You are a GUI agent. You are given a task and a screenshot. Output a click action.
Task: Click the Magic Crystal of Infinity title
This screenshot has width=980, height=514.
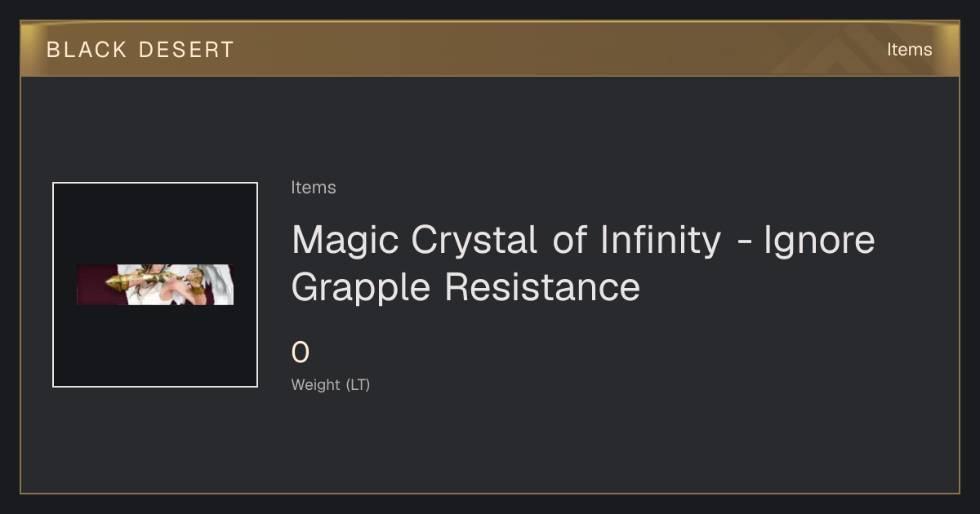pos(583,263)
